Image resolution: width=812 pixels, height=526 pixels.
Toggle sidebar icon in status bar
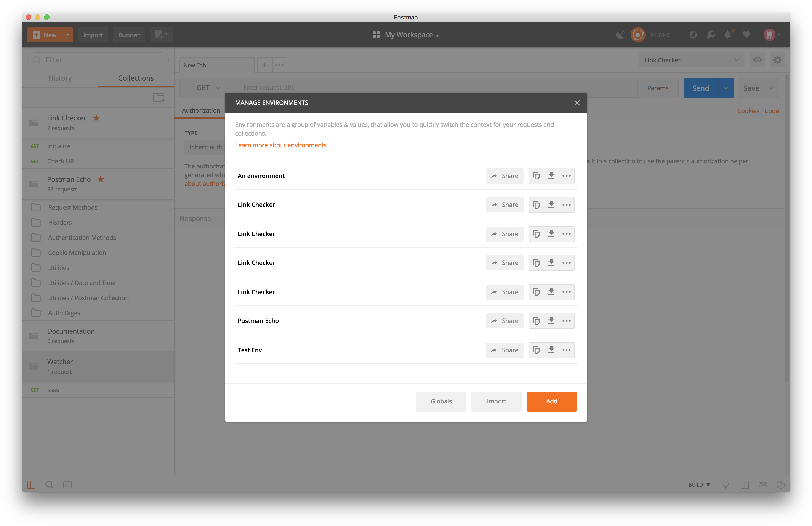(x=31, y=484)
